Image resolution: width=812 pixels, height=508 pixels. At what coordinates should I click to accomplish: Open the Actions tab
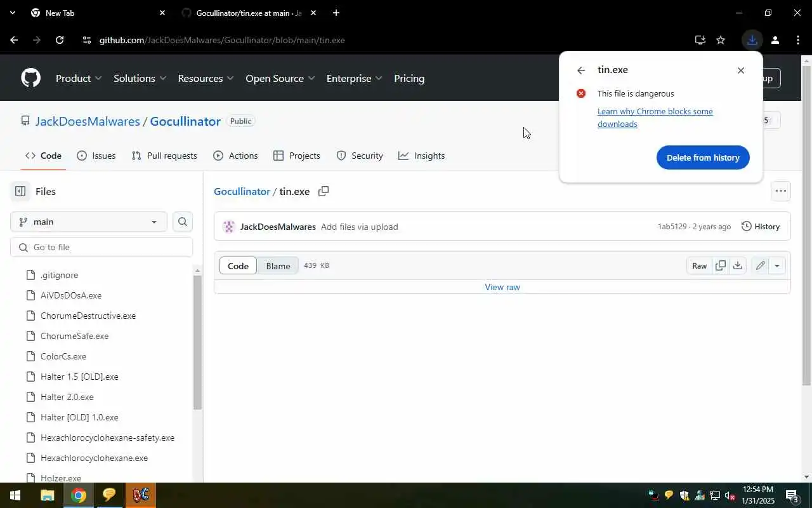[x=235, y=156]
